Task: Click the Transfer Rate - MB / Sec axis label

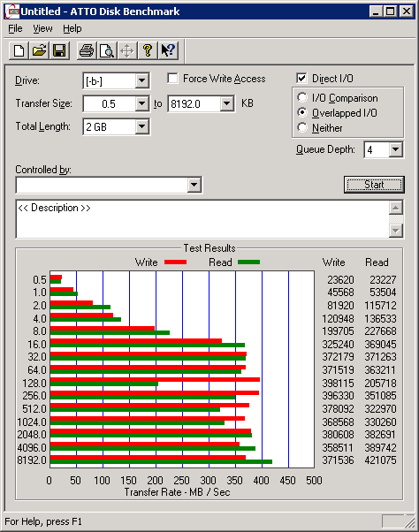Action: (177, 492)
